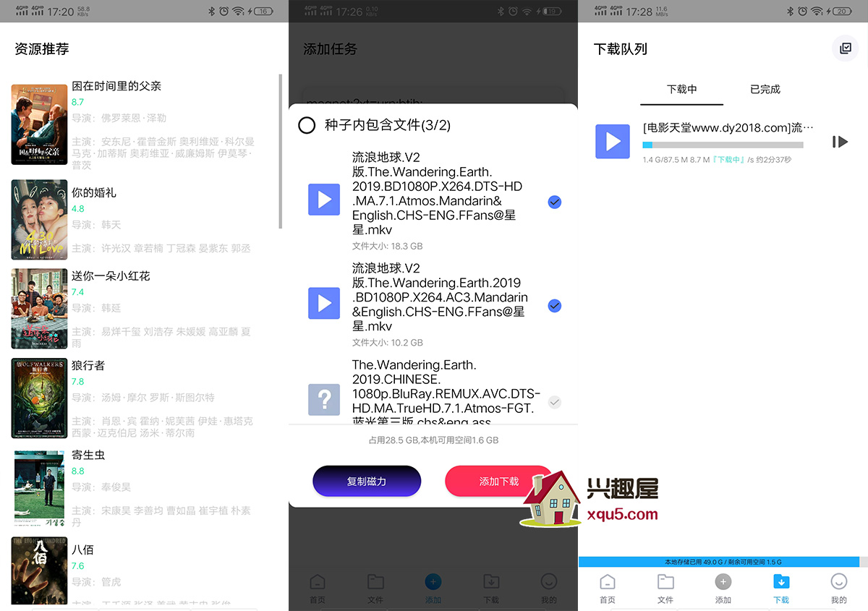Uncheck the 18.3 GB DTS-HD mkv file
Viewport: 868px width, 611px height.
[555, 202]
